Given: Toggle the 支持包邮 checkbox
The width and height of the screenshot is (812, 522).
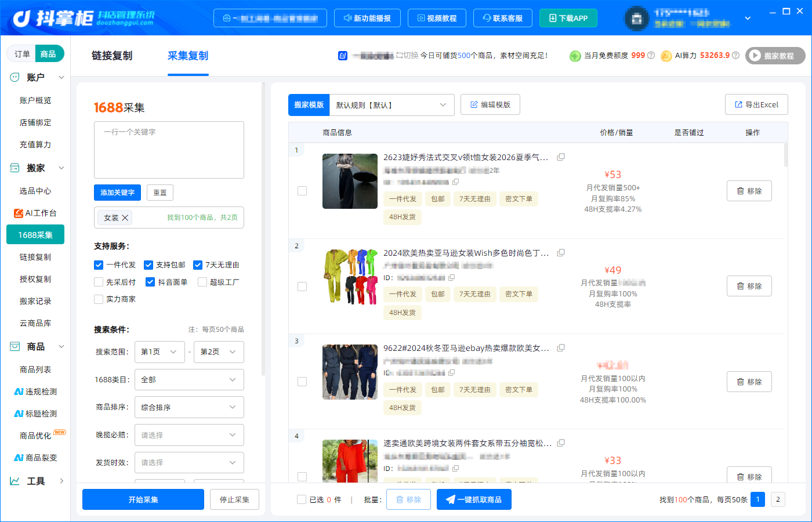Looking at the screenshot, I should [x=148, y=265].
